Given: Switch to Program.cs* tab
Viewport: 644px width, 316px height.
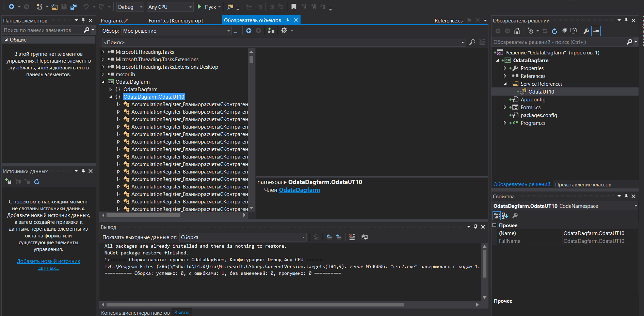Looking at the screenshot, I should tap(114, 21).
